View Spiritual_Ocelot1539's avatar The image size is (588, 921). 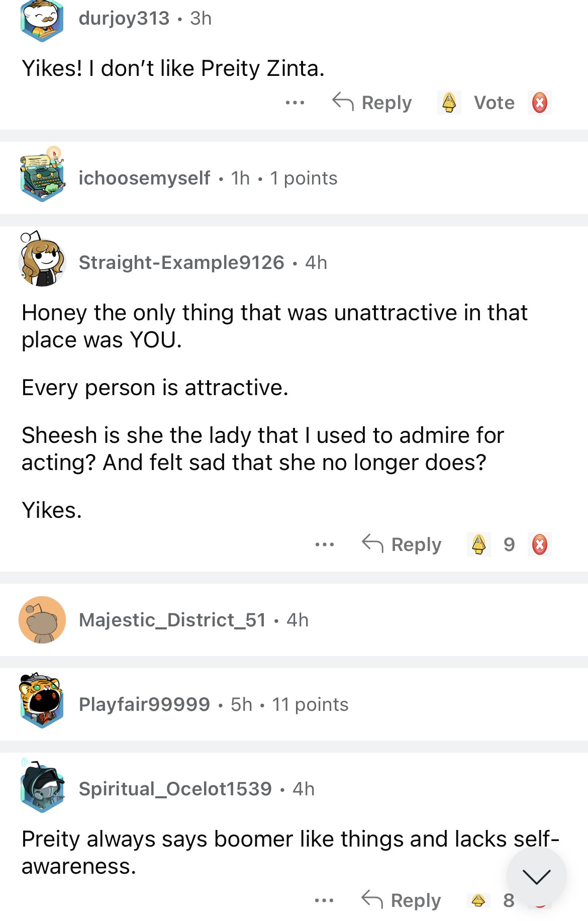click(x=42, y=788)
